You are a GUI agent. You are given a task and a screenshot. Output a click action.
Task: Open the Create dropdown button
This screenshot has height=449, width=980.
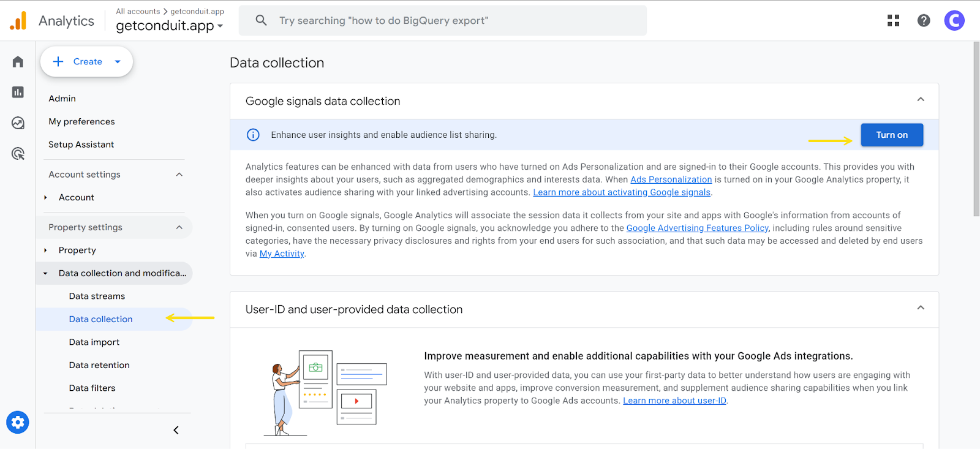pyautogui.click(x=86, y=62)
